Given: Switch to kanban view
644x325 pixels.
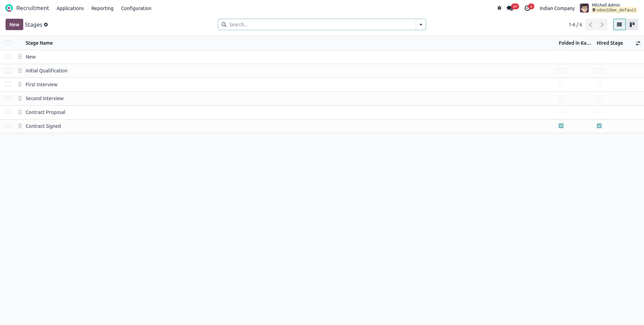Looking at the screenshot, I should [x=632, y=25].
